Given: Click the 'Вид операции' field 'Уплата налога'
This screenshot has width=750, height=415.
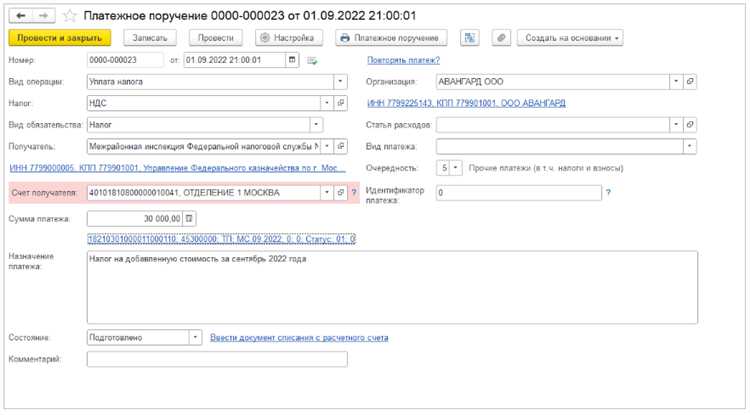Looking at the screenshot, I should [x=210, y=82].
